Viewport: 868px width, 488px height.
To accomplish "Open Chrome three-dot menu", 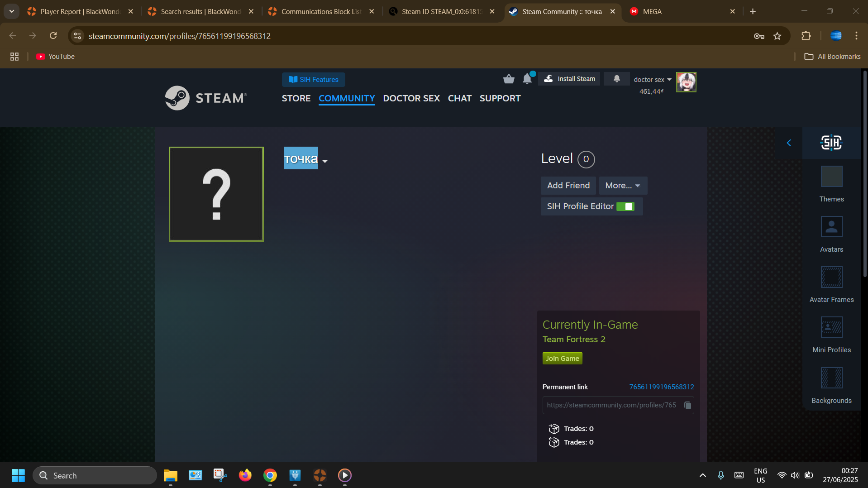I will [x=856, y=36].
